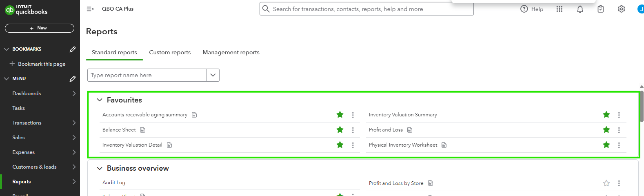Viewport: 644px width, 196px height.
Task: Open the Audit Log report
Action: click(114, 183)
